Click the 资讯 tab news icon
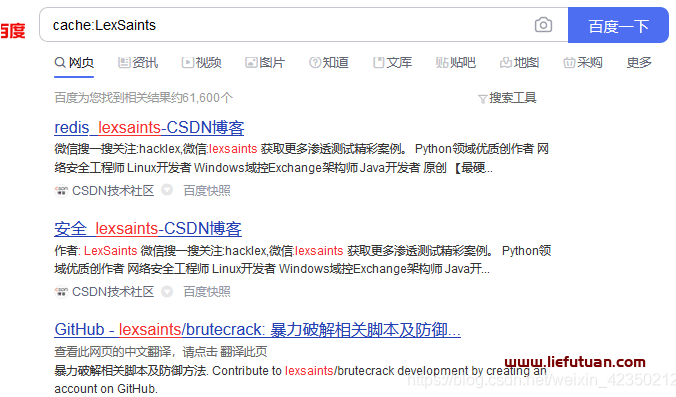 click(x=124, y=63)
